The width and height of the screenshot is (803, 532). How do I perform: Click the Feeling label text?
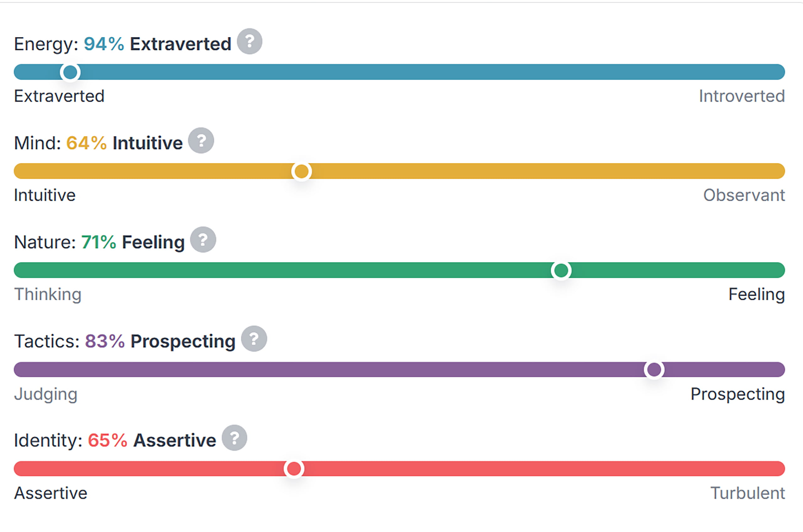pos(757,294)
